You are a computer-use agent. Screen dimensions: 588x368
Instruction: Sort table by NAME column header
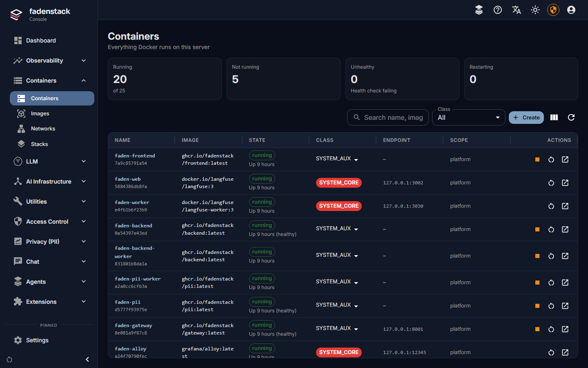pyautogui.click(x=122, y=140)
